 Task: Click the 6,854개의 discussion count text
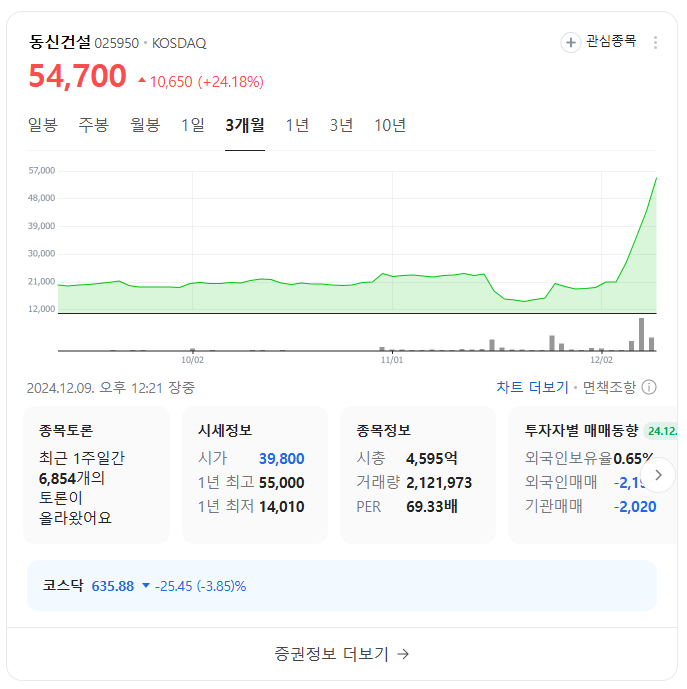[x=72, y=479]
